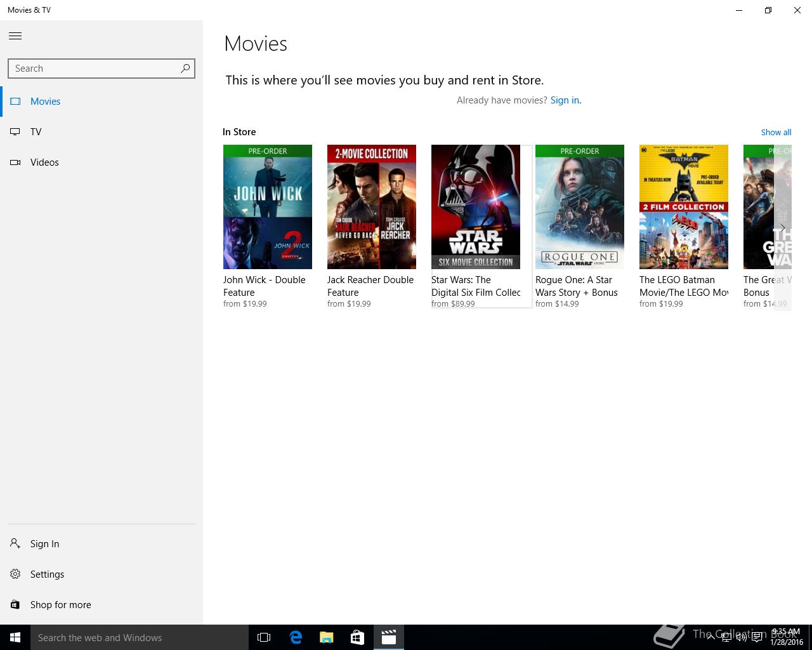The image size is (812, 650).
Task: Click 'John Wick - Double Feature' title
Action: (265, 286)
